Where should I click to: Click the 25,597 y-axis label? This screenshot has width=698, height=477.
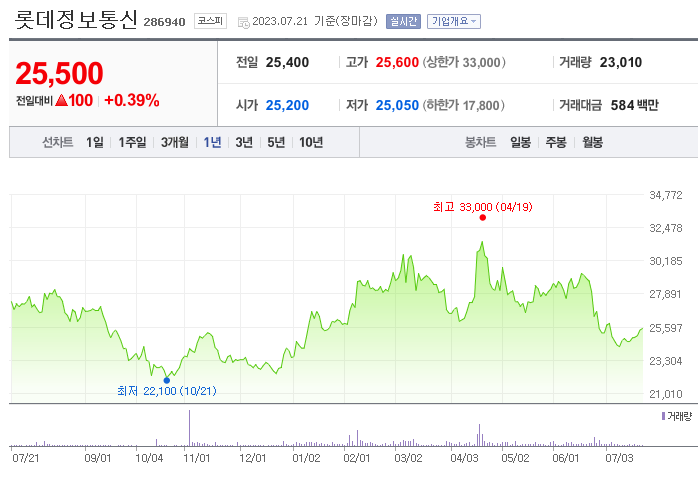click(x=666, y=328)
